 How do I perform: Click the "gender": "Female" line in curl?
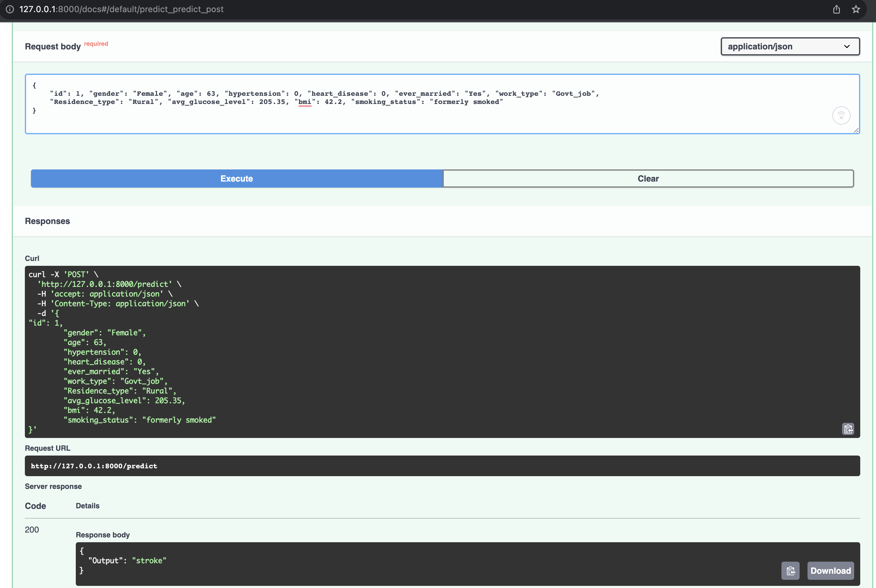coord(105,332)
